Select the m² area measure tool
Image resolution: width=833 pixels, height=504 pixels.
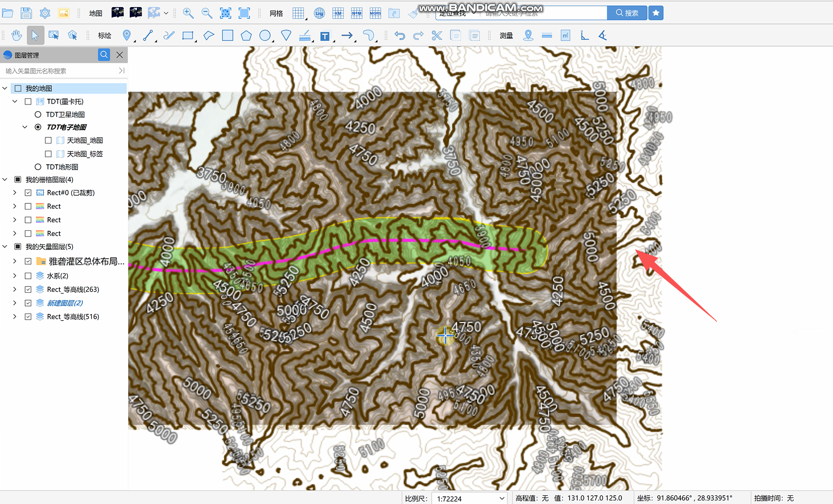(565, 35)
